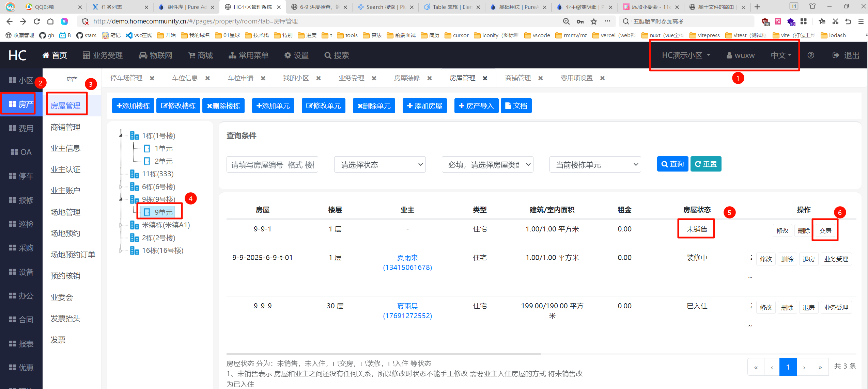This screenshot has width=868, height=389.
Task: Click the 重置 reset button
Action: pos(706,164)
